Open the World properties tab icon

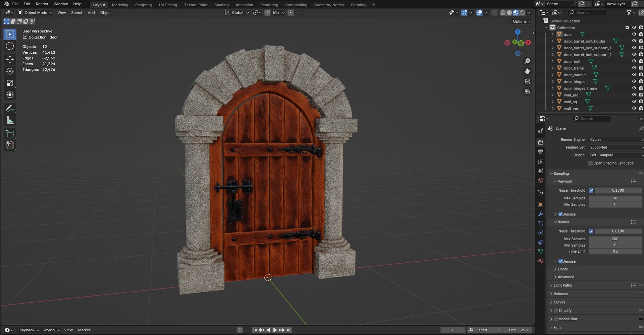(541, 180)
